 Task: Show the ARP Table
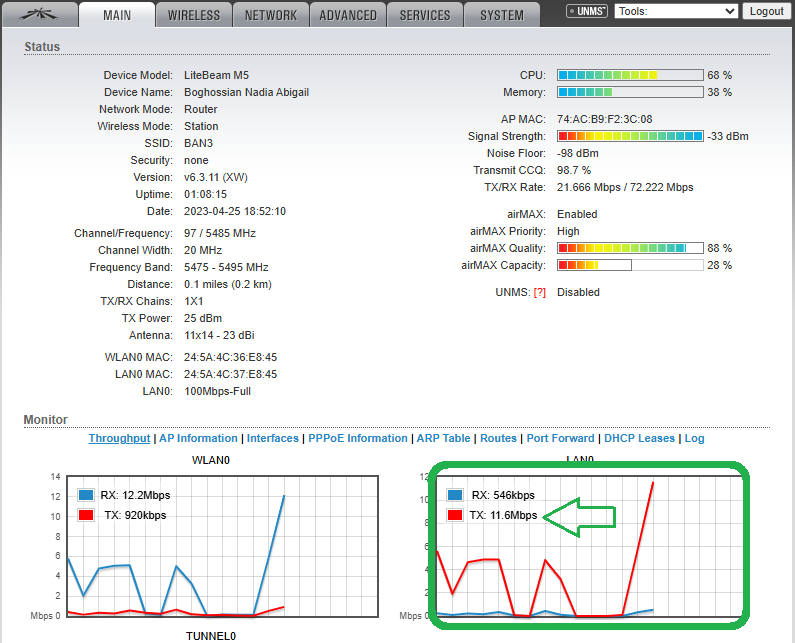pyautogui.click(x=443, y=438)
